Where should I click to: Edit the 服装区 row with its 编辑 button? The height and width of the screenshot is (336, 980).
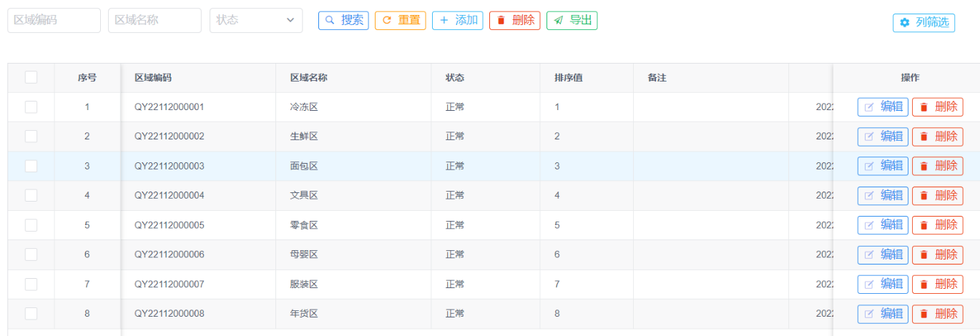point(883,285)
